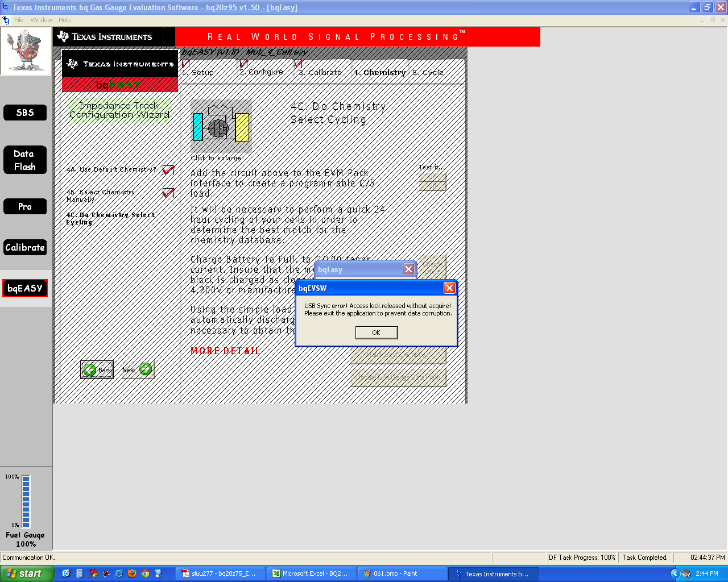Switch to the 5. Cycle tab
This screenshot has width=728, height=582.
(x=428, y=73)
